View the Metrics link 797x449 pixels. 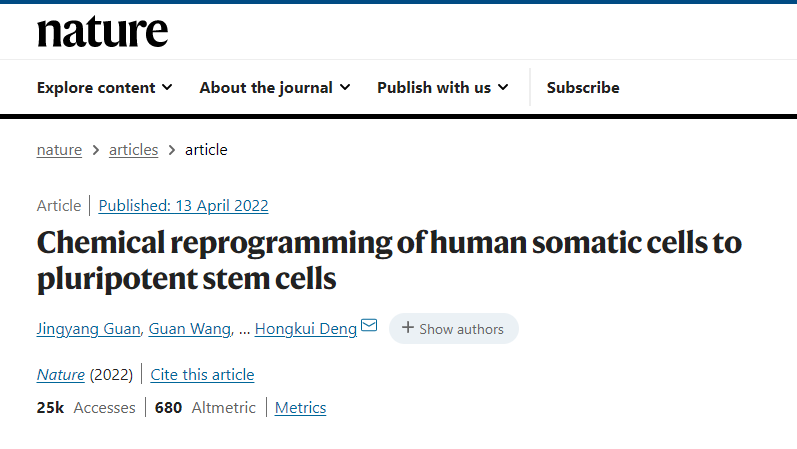coord(300,408)
